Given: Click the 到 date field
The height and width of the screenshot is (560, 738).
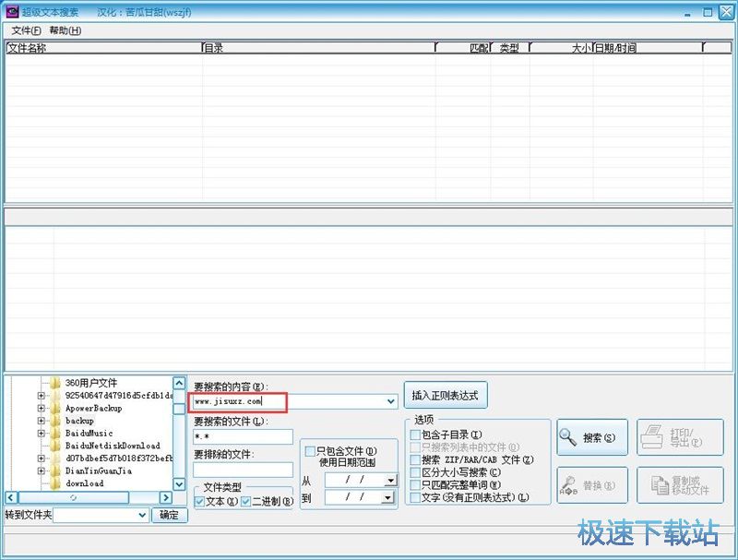Looking at the screenshot, I should 361,497.
